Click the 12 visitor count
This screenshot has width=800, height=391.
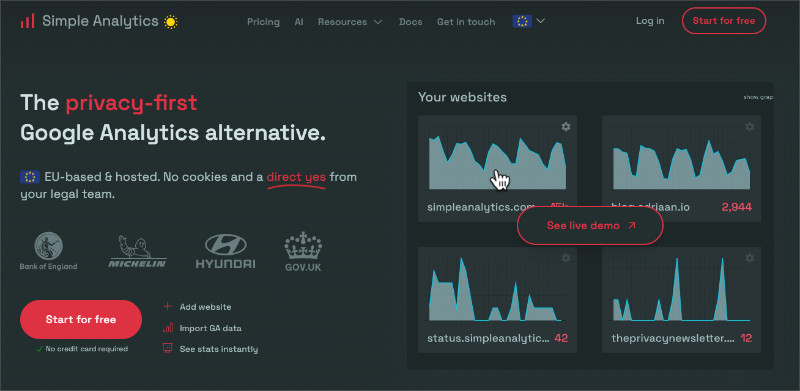(746, 338)
